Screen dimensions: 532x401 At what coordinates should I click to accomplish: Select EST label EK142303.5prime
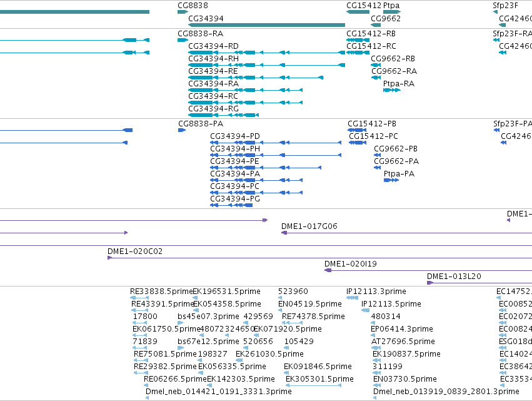(241, 380)
